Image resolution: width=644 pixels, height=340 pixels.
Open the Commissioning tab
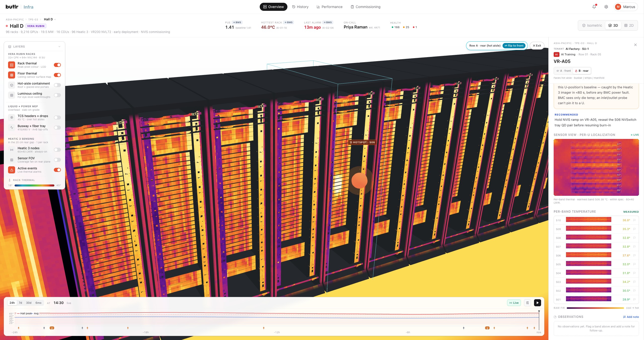(x=366, y=7)
